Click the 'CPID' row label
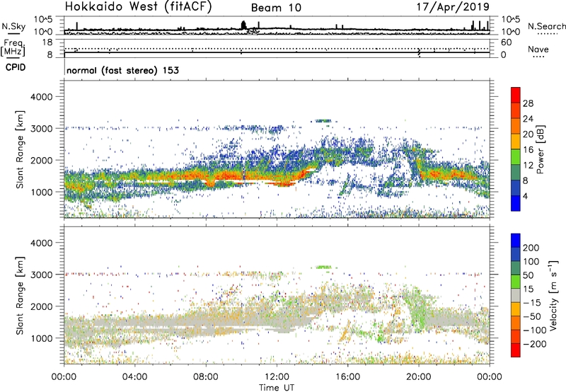The width and height of the screenshot is (566, 392). [16, 67]
